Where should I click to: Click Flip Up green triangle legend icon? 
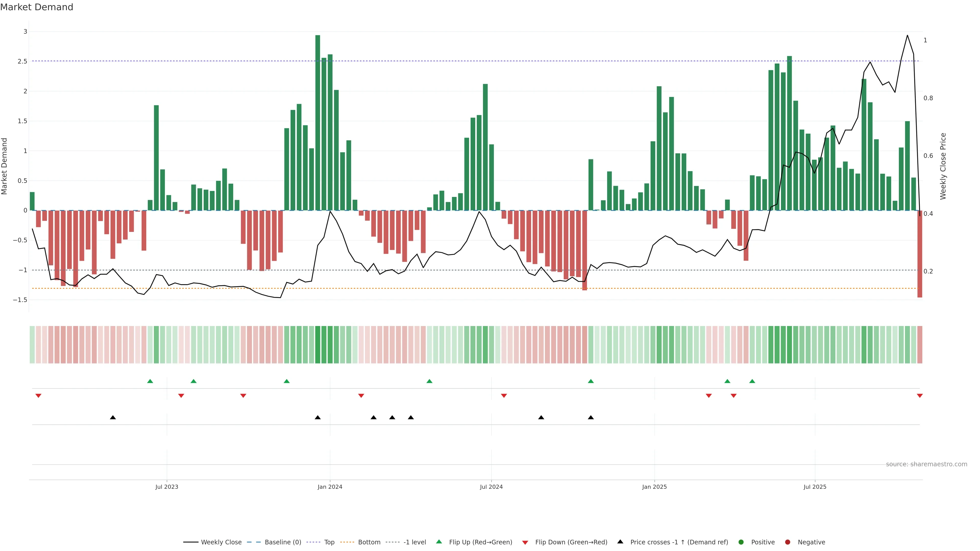[439, 542]
